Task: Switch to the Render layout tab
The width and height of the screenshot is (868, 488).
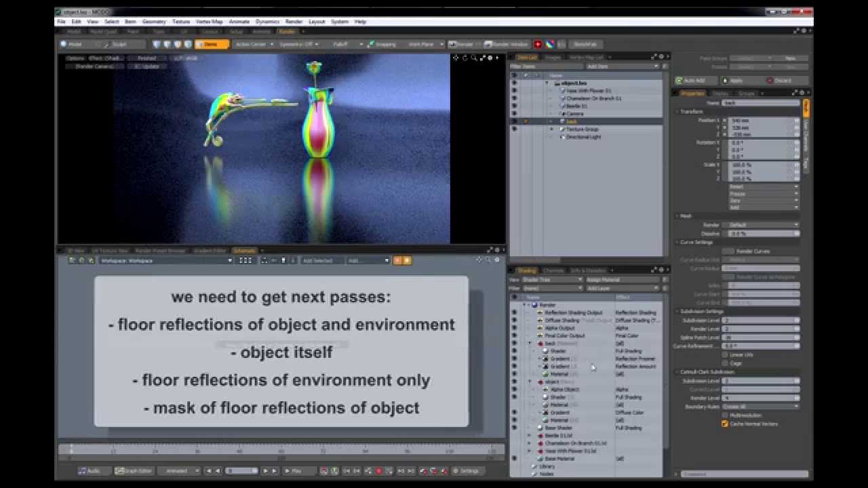Action: tap(287, 31)
